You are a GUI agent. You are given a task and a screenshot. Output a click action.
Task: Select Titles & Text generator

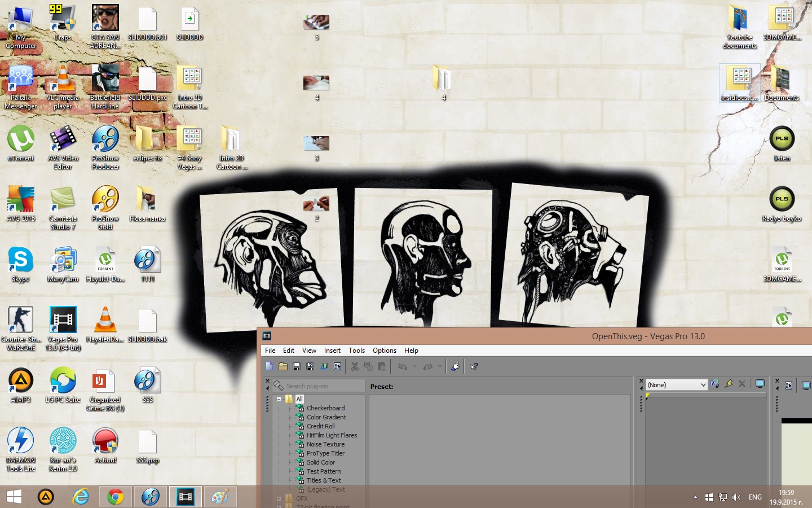324,480
